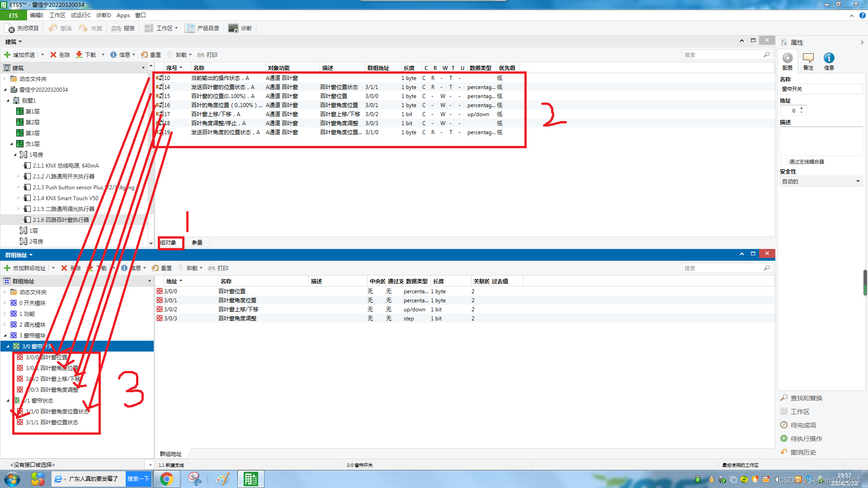Open Find and Replace (查找和替换) side panel
This screenshot has width=868, height=488.
click(806, 398)
